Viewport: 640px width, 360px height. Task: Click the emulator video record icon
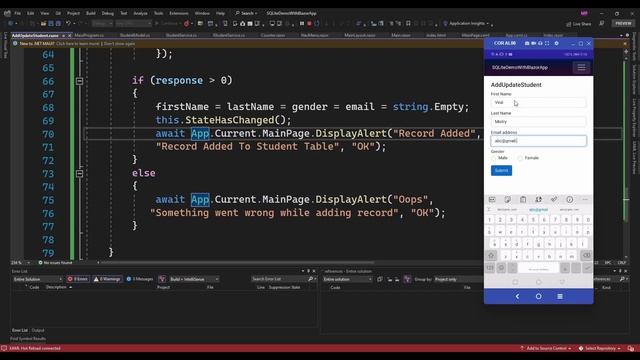pos(533,43)
